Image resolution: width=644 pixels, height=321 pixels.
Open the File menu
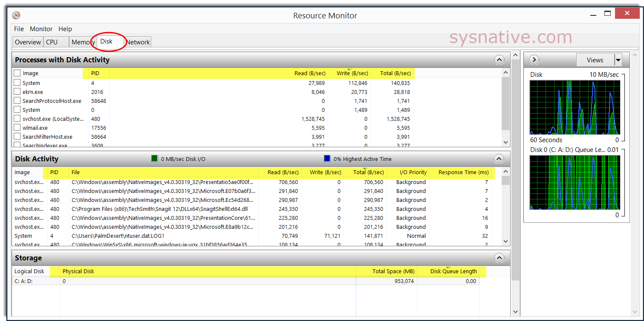(19, 29)
